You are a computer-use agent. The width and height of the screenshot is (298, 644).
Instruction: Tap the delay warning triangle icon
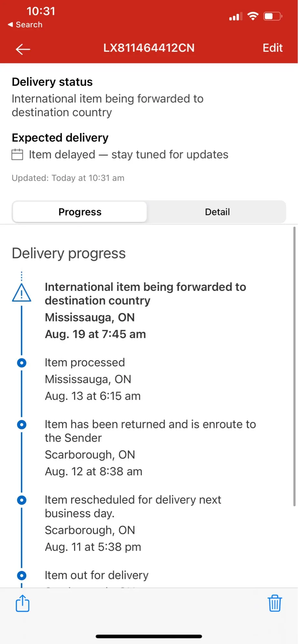[x=22, y=293]
